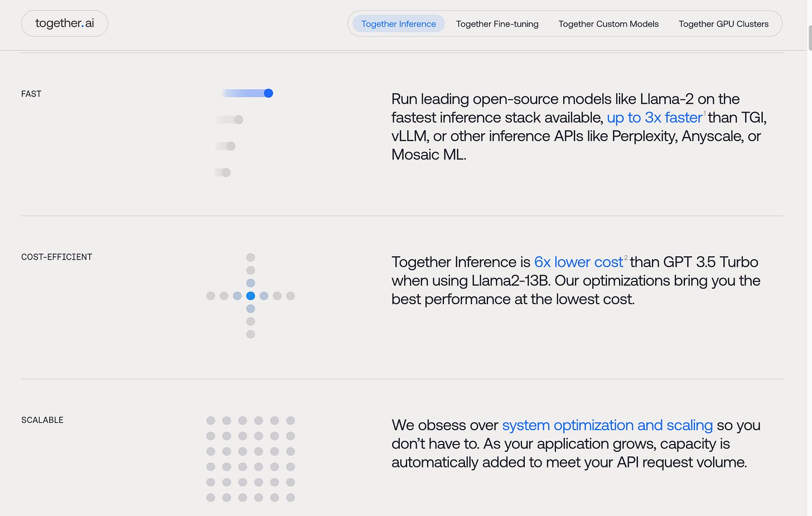Select the Together Inference tab
This screenshot has height=516, width=812.
tap(398, 24)
